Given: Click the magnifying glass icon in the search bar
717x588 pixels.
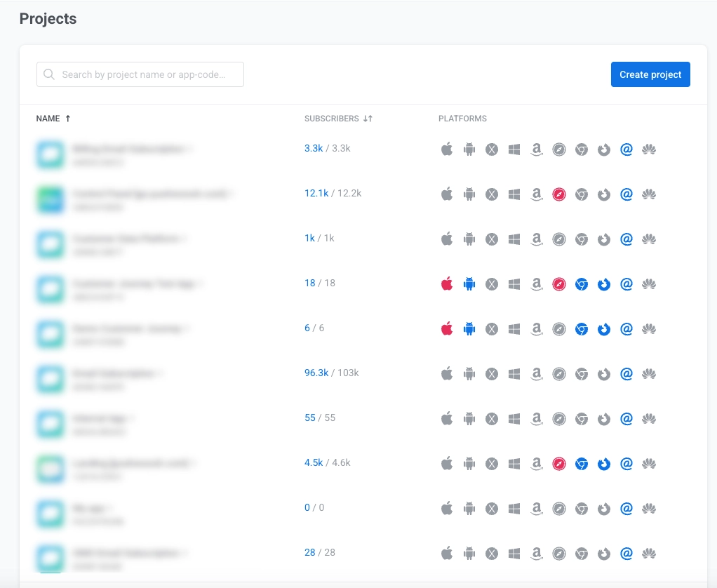Looking at the screenshot, I should [x=48, y=74].
